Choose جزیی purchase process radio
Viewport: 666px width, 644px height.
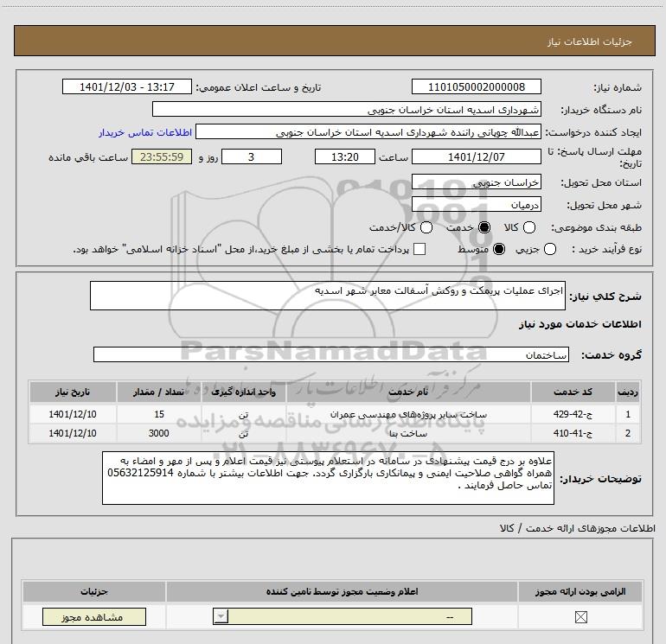[x=549, y=249]
